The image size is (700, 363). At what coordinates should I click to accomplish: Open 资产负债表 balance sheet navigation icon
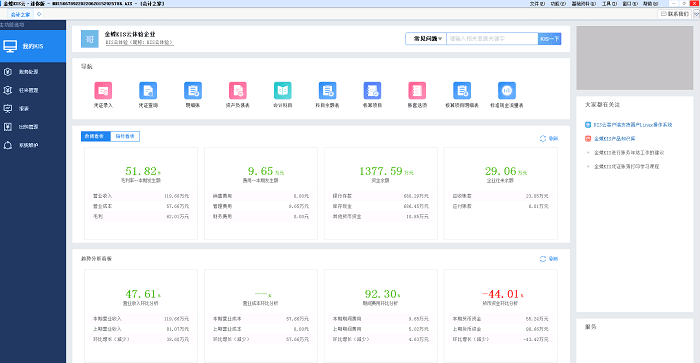click(238, 91)
